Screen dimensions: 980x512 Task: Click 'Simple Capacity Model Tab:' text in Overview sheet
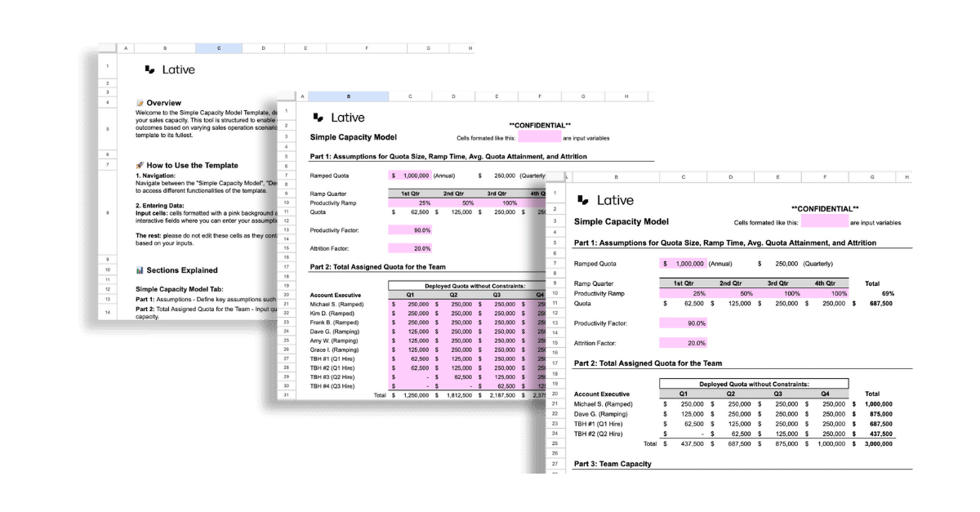[x=180, y=289]
